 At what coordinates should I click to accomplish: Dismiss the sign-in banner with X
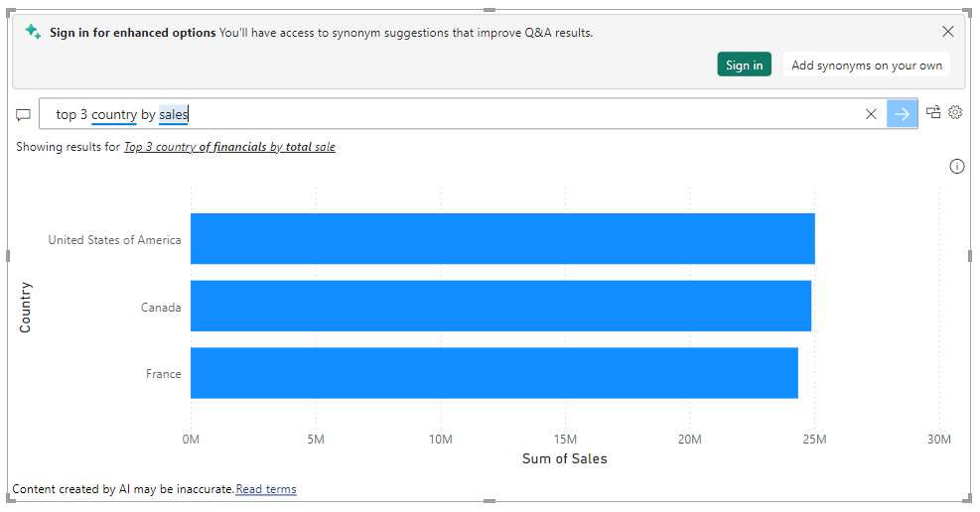tap(947, 31)
